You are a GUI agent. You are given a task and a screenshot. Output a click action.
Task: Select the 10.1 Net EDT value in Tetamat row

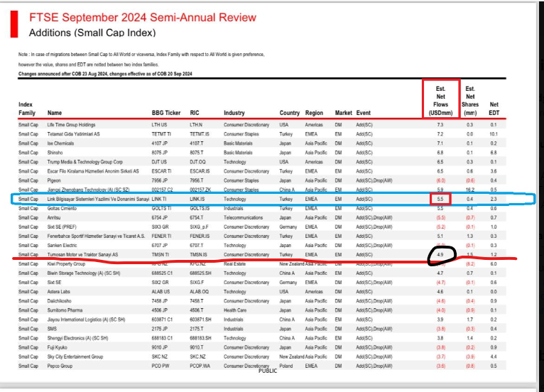[x=494, y=134]
